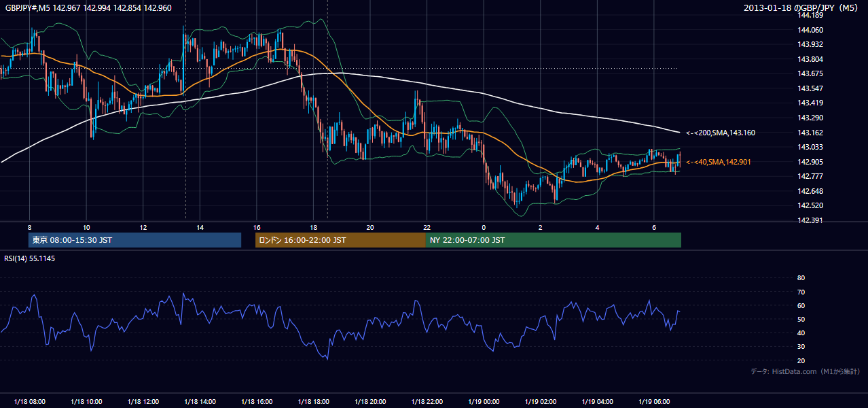Click the bottom date label 1/19 02:00
This screenshot has height=408, width=868.
point(540,402)
